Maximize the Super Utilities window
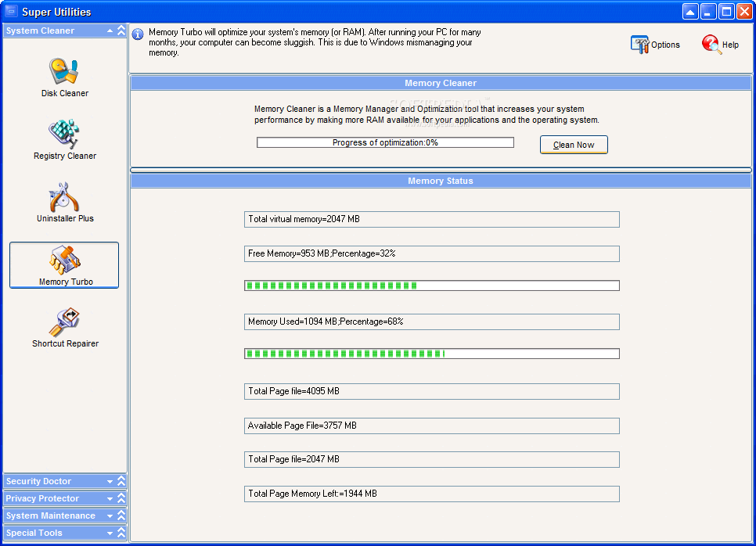The height and width of the screenshot is (546, 756). click(x=726, y=12)
